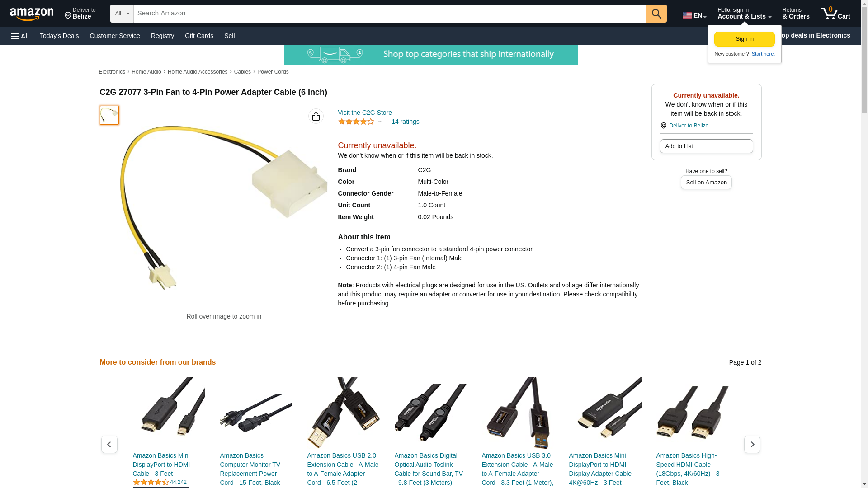868x488 pixels.
Task: Open the All departments search dropdown
Action: 122,14
